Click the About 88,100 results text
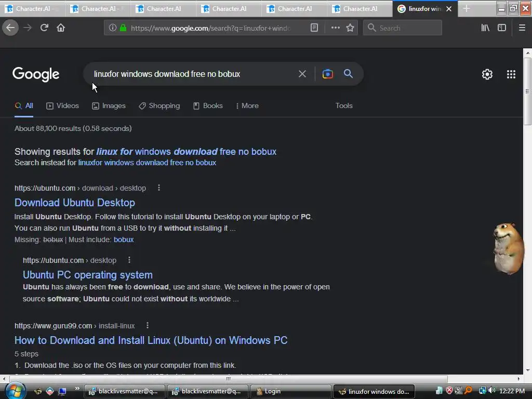Image resolution: width=532 pixels, height=399 pixels. point(73,129)
